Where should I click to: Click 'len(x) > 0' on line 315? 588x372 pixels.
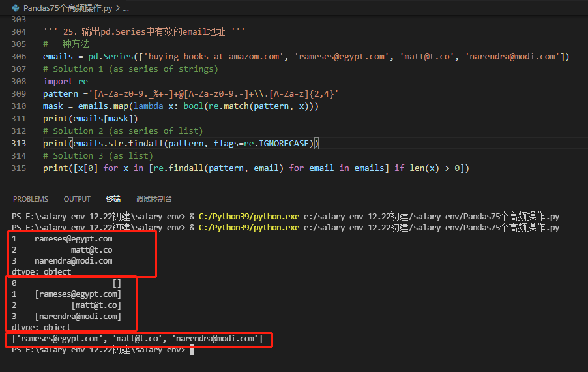pyautogui.click(x=434, y=168)
